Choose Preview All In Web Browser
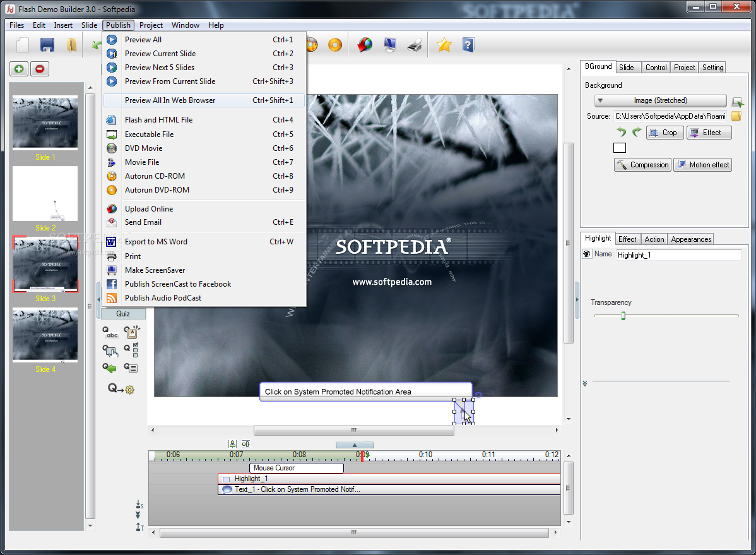Image resolution: width=756 pixels, height=555 pixels. point(204,100)
